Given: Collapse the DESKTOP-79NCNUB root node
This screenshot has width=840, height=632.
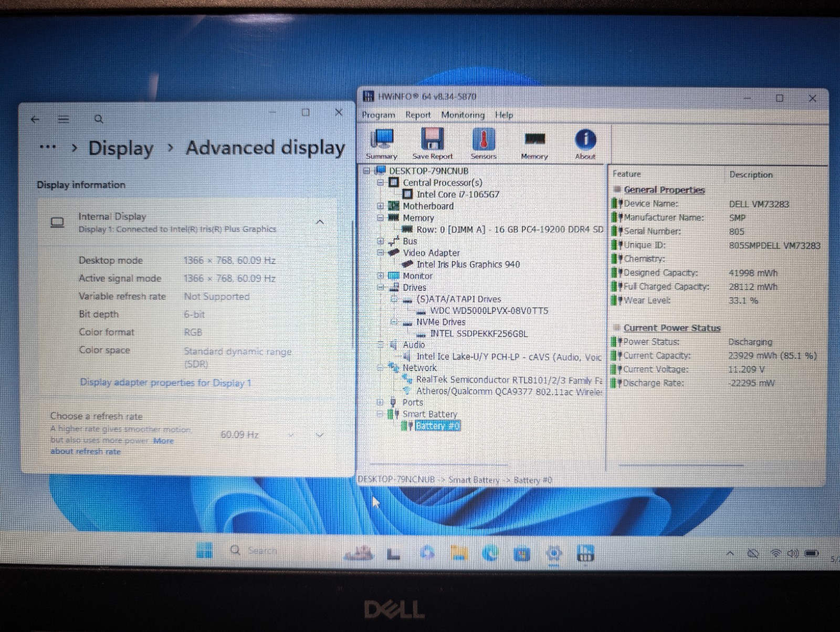Looking at the screenshot, I should (x=367, y=171).
